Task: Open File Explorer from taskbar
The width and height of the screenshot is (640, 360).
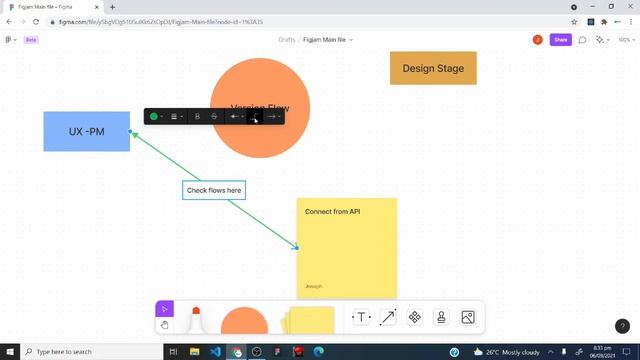Action: (x=194, y=351)
